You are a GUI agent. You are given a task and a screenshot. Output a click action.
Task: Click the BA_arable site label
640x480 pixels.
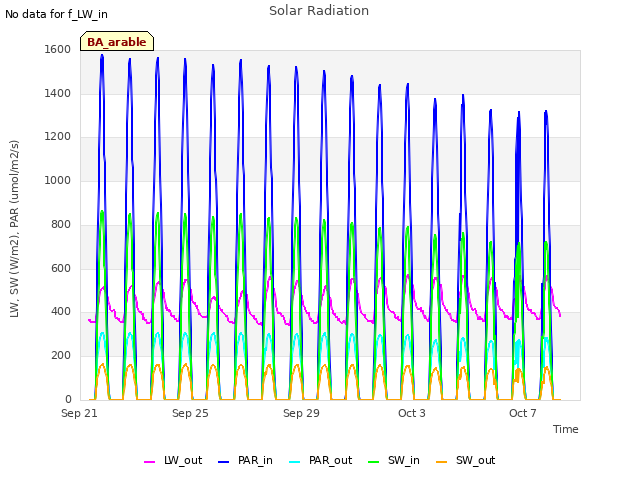[117, 42]
